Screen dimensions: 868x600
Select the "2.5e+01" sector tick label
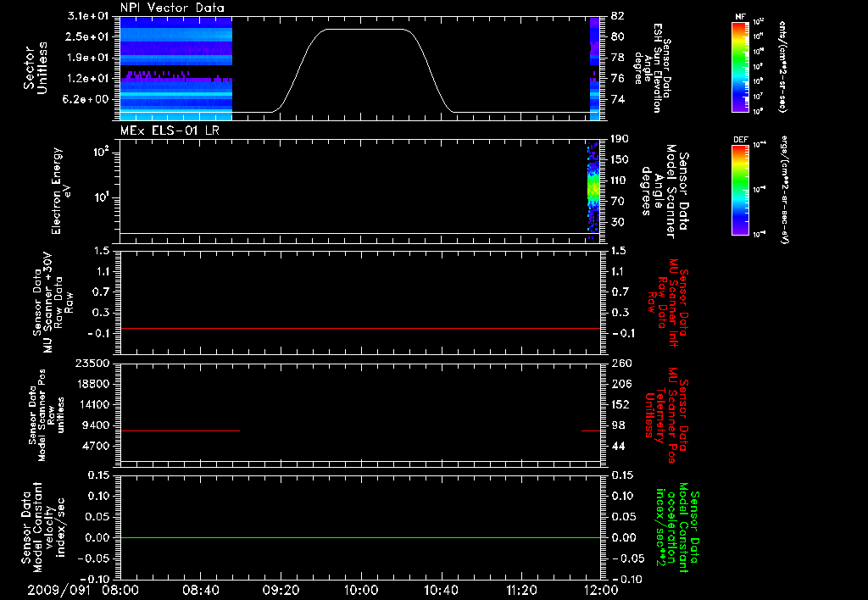[88, 36]
